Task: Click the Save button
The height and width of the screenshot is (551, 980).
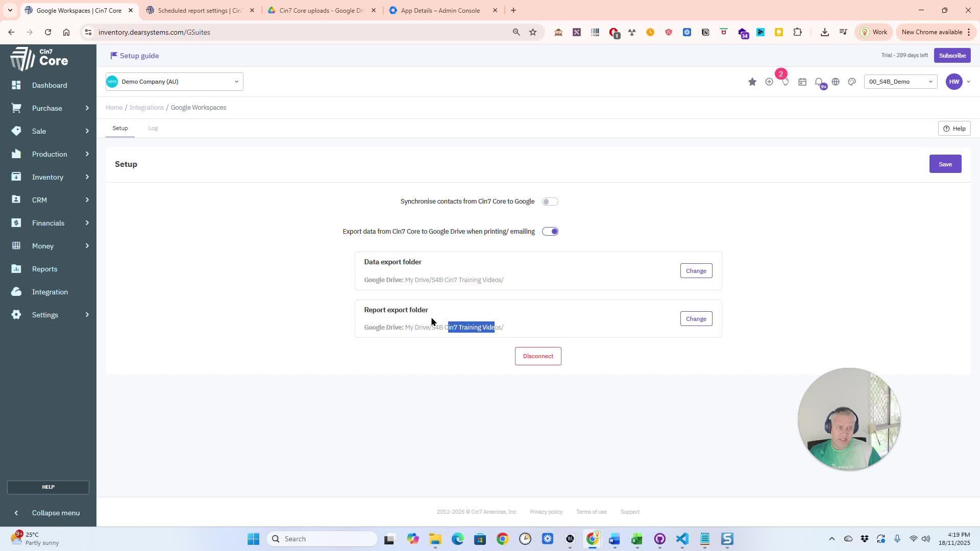Action: 945,164
